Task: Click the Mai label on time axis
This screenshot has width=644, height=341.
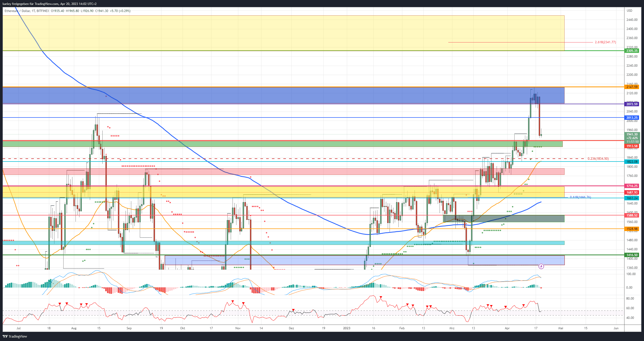Action: click(561, 328)
